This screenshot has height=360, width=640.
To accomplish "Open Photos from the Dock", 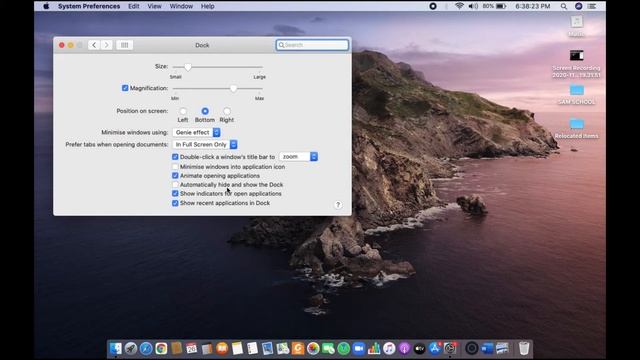I will 313,348.
